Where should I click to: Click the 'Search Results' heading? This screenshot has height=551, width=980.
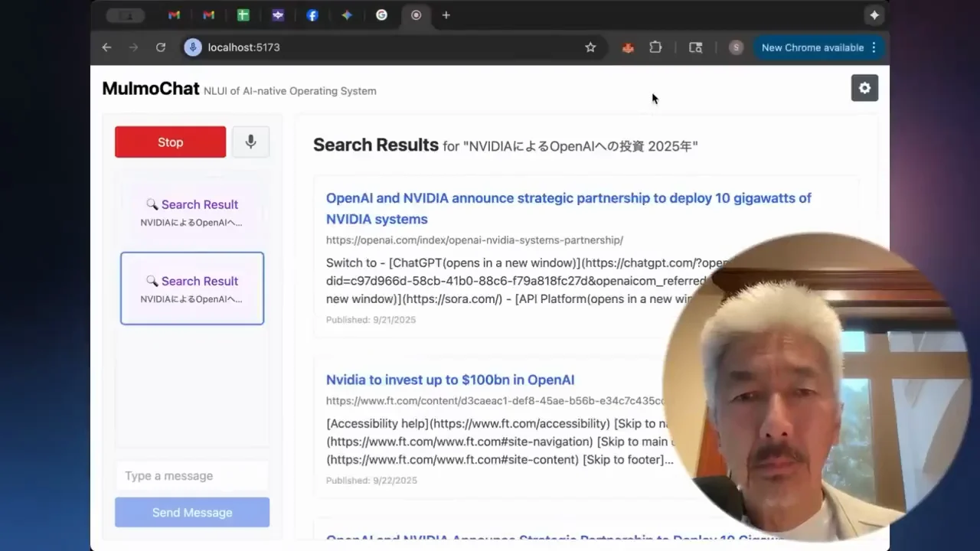pyautogui.click(x=376, y=145)
